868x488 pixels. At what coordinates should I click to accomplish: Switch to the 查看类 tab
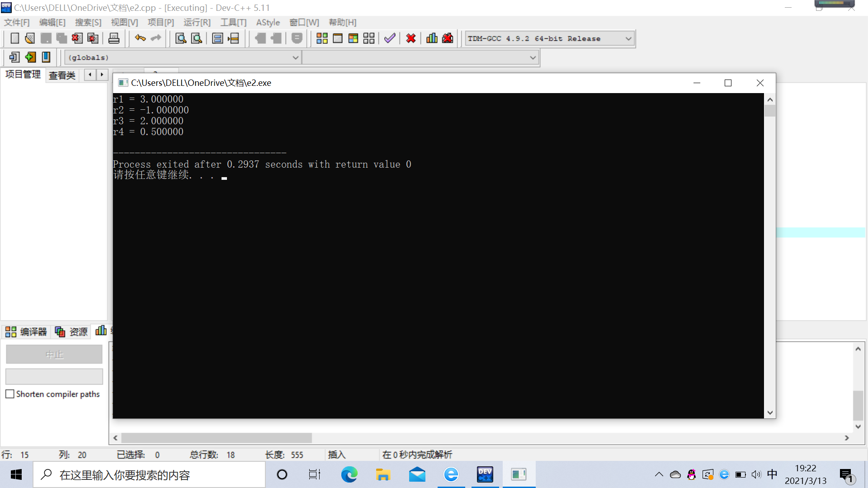coord(62,75)
